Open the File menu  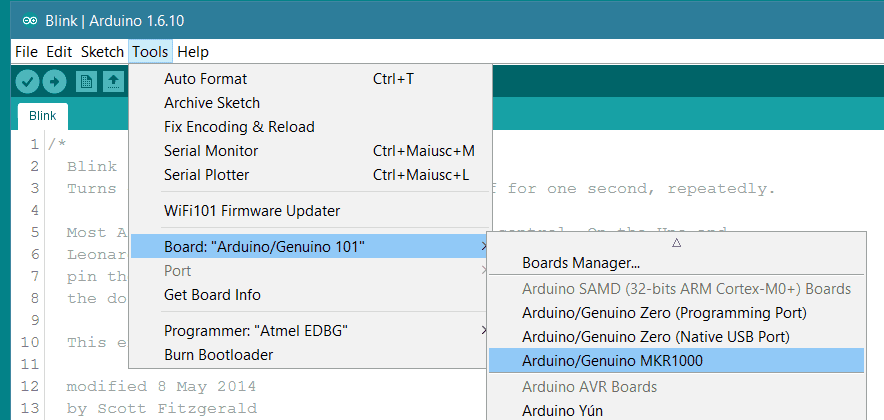click(x=26, y=51)
